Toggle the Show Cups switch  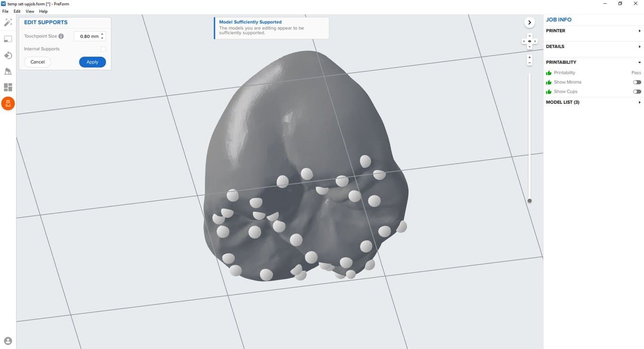(637, 91)
